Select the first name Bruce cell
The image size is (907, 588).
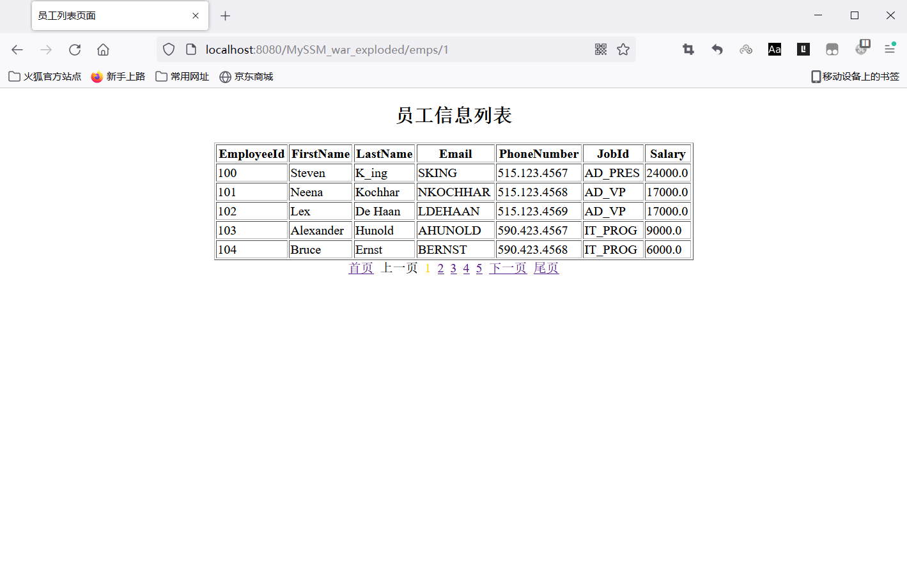(321, 250)
